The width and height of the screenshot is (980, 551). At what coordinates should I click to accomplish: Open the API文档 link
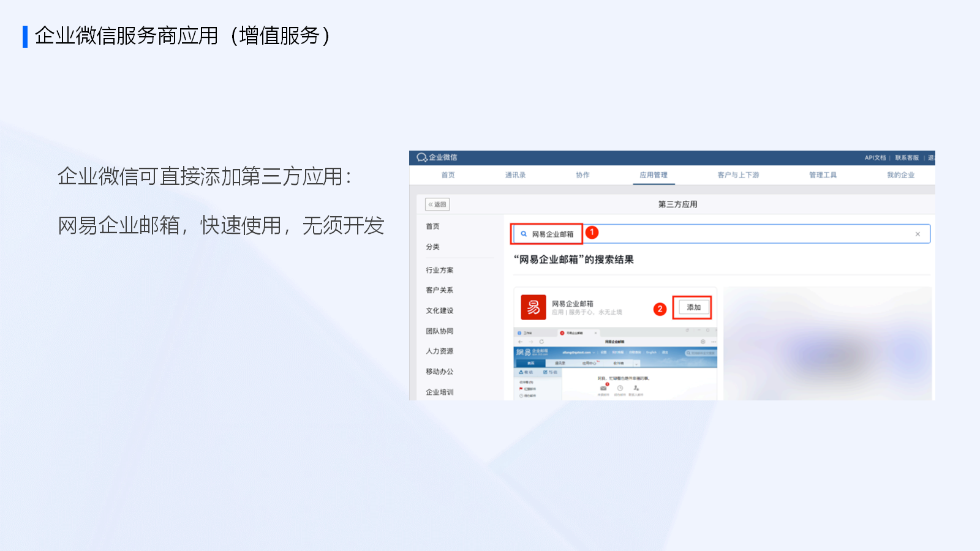[875, 158]
